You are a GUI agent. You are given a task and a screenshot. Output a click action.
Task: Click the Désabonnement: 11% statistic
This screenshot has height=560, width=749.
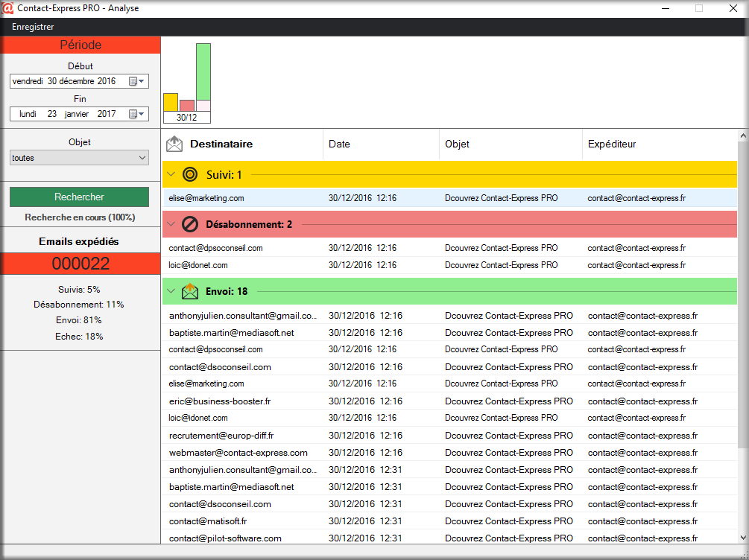pos(79,305)
